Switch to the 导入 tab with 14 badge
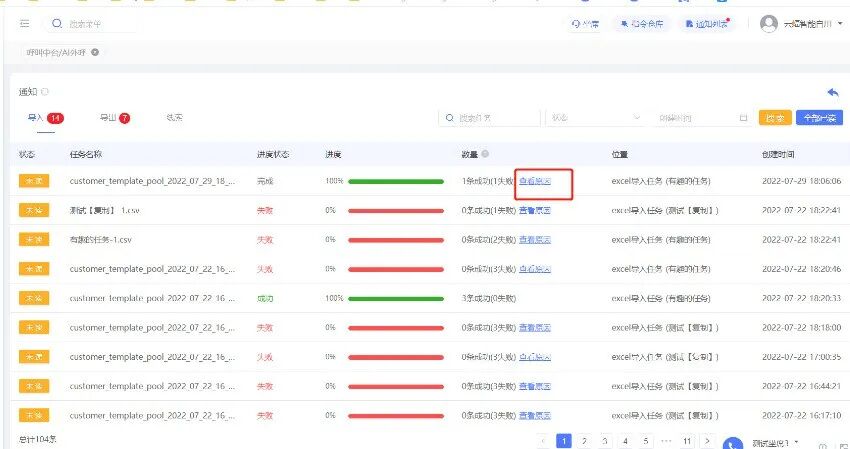The width and height of the screenshot is (850, 449). point(46,118)
